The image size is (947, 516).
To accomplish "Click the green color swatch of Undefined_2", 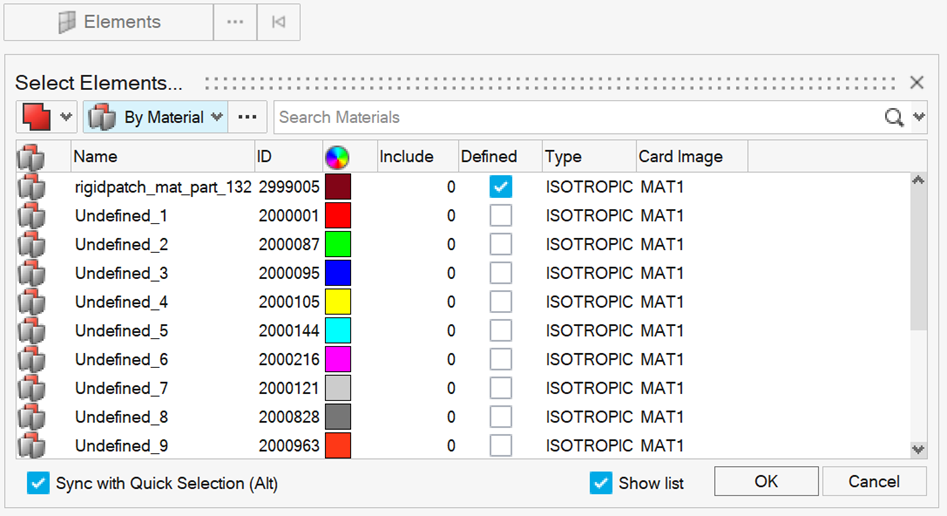I will pyautogui.click(x=338, y=245).
